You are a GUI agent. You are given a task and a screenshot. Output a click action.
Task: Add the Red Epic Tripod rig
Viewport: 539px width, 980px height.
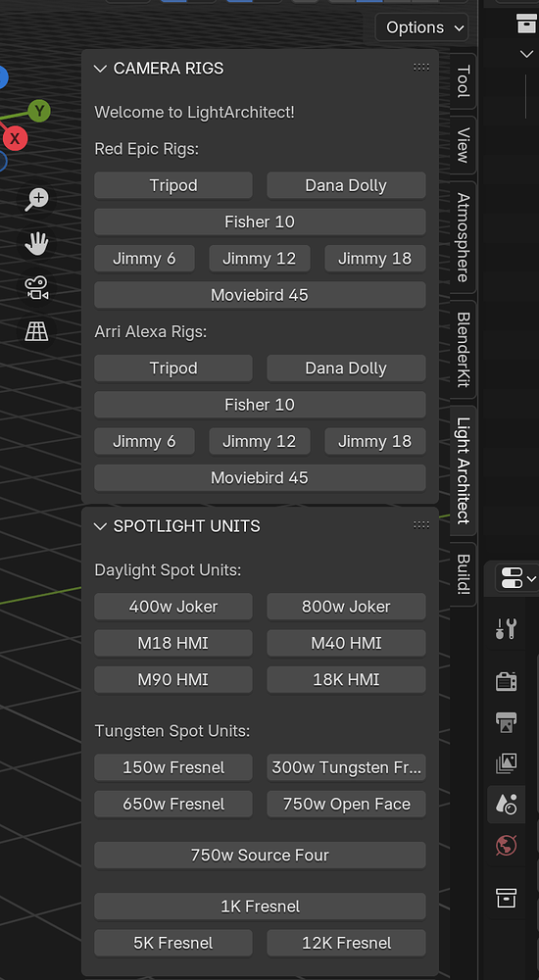[173, 185]
